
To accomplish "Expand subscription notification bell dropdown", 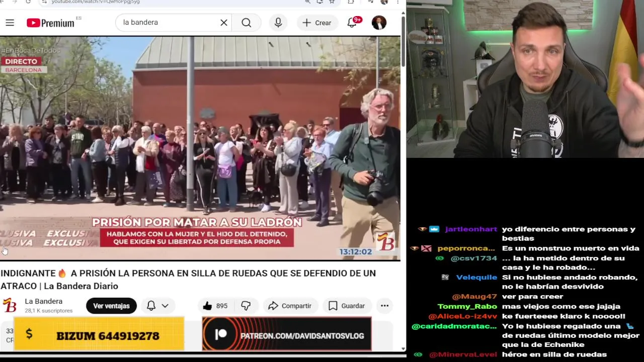I will click(157, 306).
